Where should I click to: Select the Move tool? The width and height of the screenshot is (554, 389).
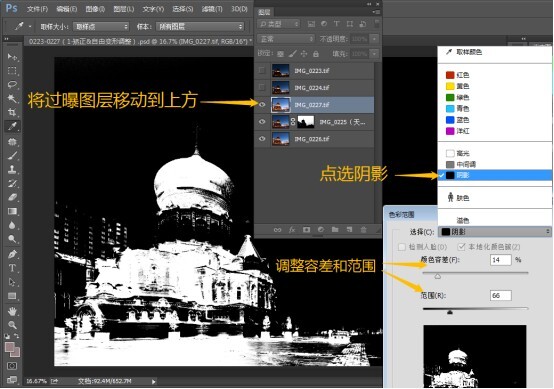pyautogui.click(x=12, y=57)
